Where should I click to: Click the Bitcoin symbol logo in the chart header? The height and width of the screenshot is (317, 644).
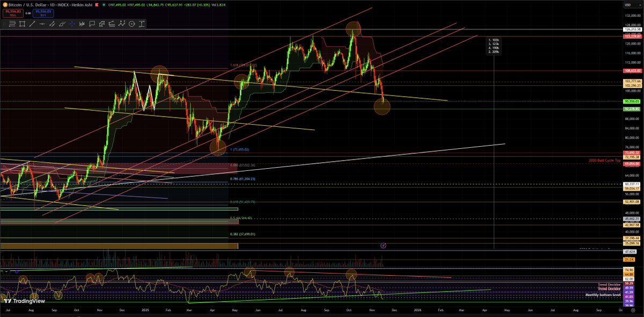(5, 5)
